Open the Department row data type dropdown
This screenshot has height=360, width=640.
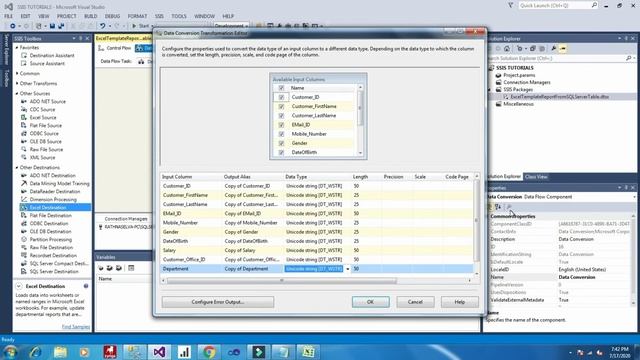[x=348, y=269]
